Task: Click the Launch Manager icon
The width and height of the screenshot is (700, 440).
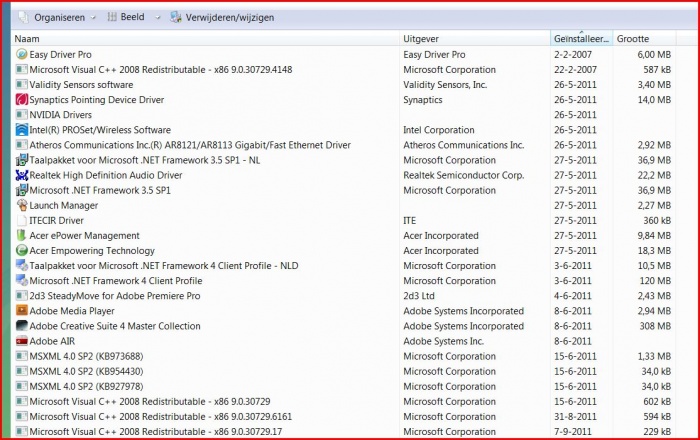Action: pyautogui.click(x=22, y=205)
